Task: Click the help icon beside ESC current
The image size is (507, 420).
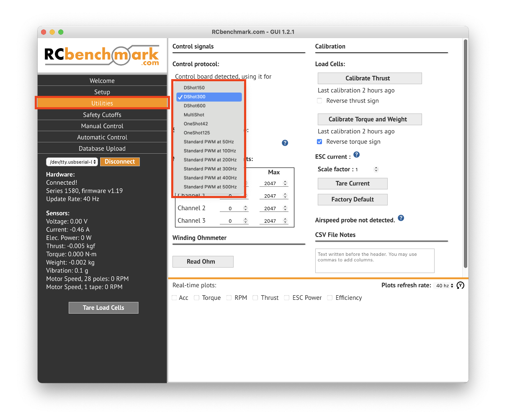Action: [357, 155]
